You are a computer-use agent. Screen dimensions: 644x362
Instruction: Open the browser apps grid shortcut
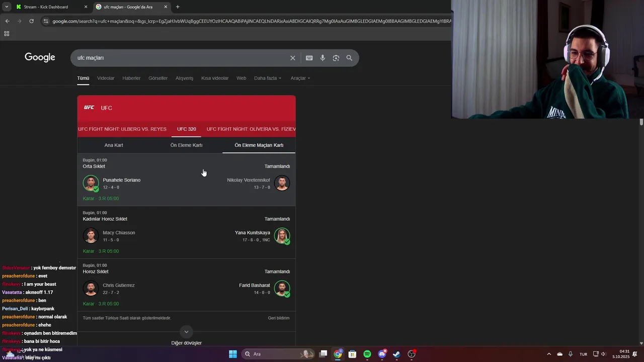click(7, 34)
